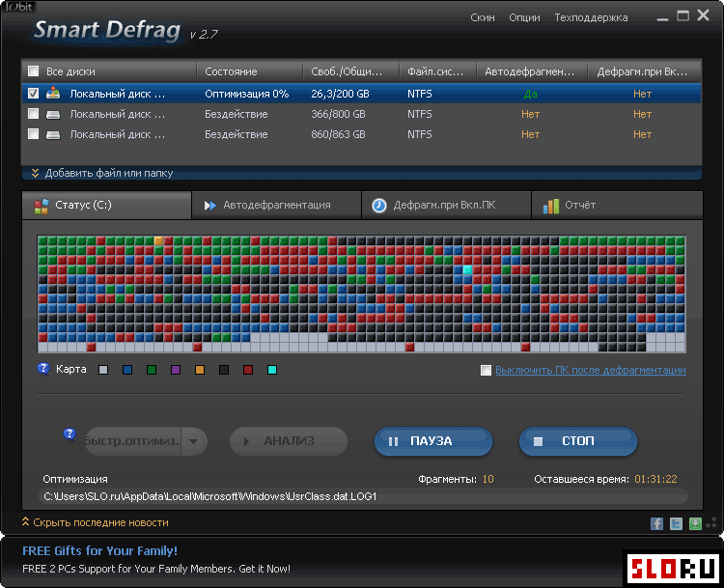Image resolution: width=724 pixels, height=588 pixels.
Task: Click the orange legend swatch
Action: coord(200,370)
